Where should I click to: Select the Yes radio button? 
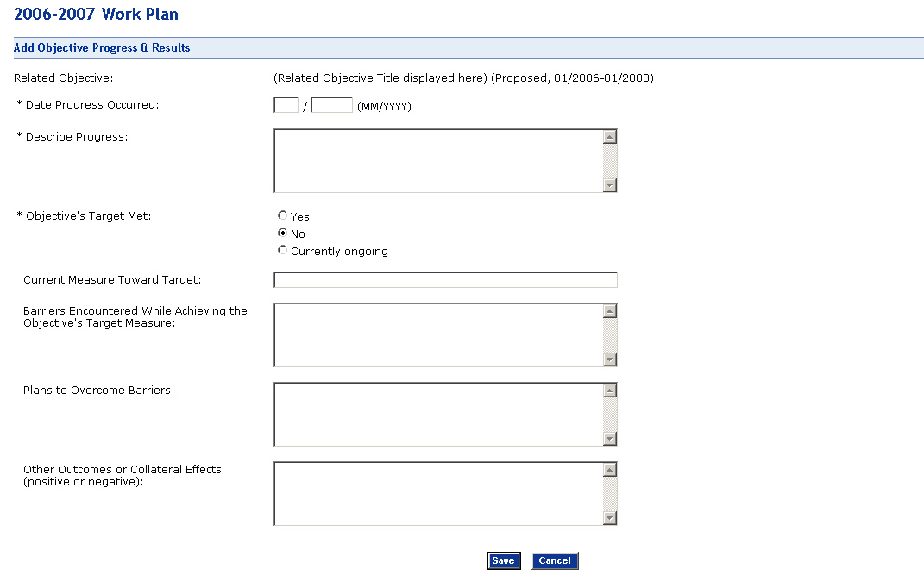pyautogui.click(x=282, y=216)
